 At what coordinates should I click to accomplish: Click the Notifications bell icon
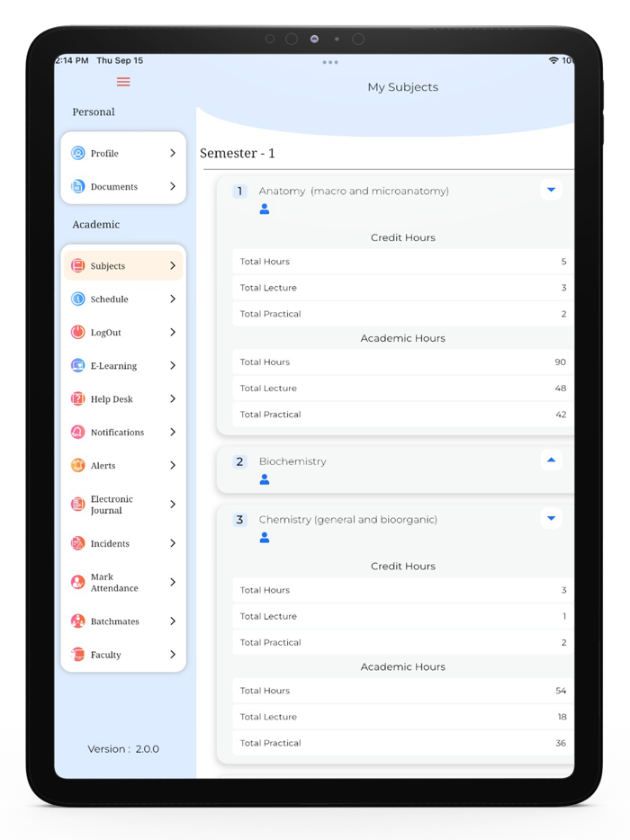(77, 432)
